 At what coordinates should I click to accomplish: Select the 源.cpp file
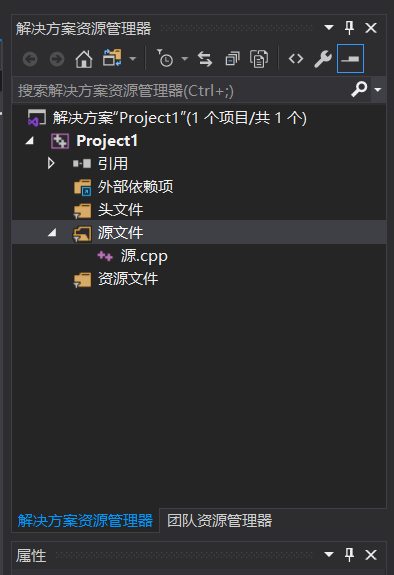click(144, 256)
